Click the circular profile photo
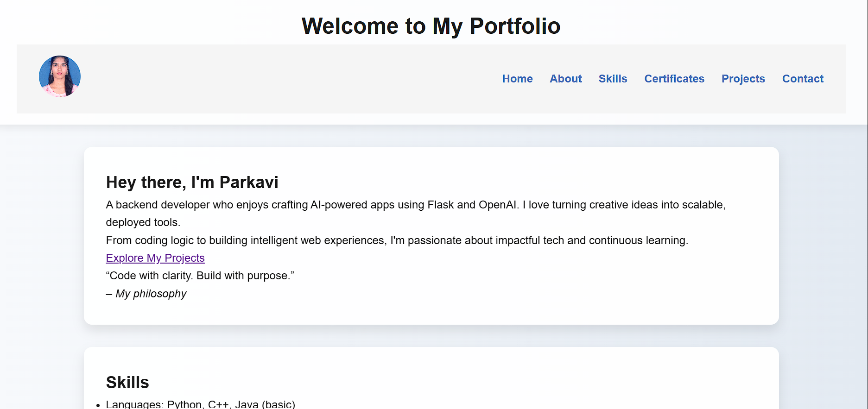Screen dimensions: 868x409 coord(60,76)
